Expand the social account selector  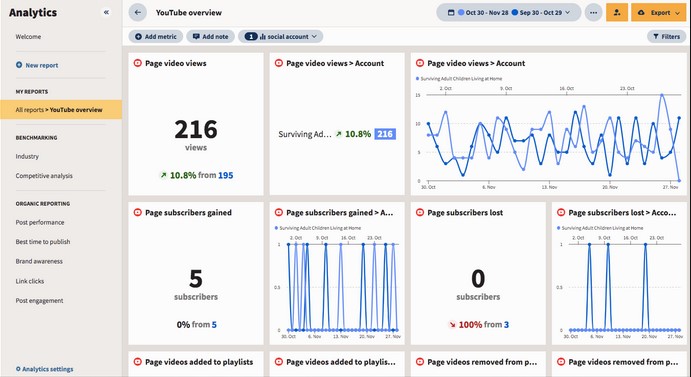pos(281,37)
